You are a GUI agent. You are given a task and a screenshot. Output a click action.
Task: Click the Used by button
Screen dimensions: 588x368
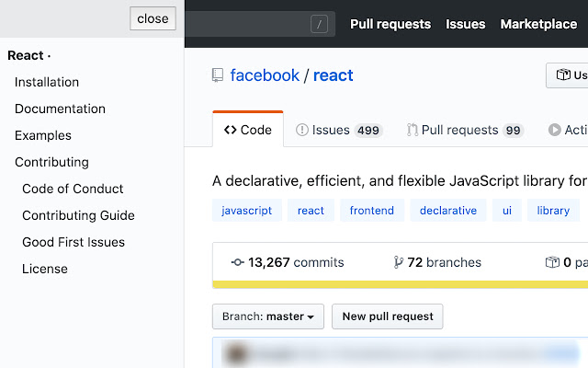coord(567,75)
